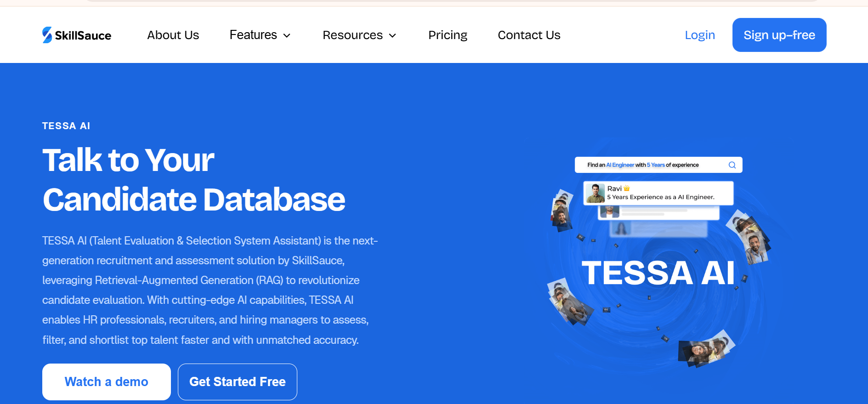The image size is (868, 404).
Task: Click the 'Talk to Your Candidate Database' heading
Action: [193, 180]
